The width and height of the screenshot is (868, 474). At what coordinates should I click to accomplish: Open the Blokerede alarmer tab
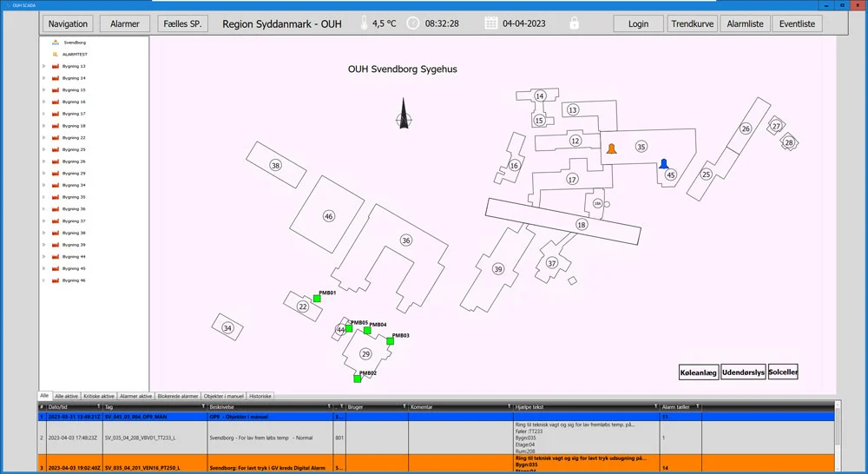(177, 396)
